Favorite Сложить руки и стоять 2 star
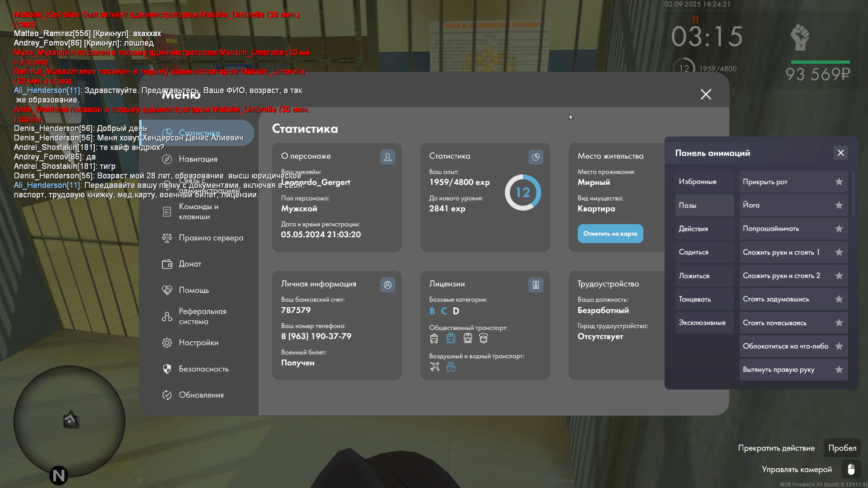 tap(839, 276)
